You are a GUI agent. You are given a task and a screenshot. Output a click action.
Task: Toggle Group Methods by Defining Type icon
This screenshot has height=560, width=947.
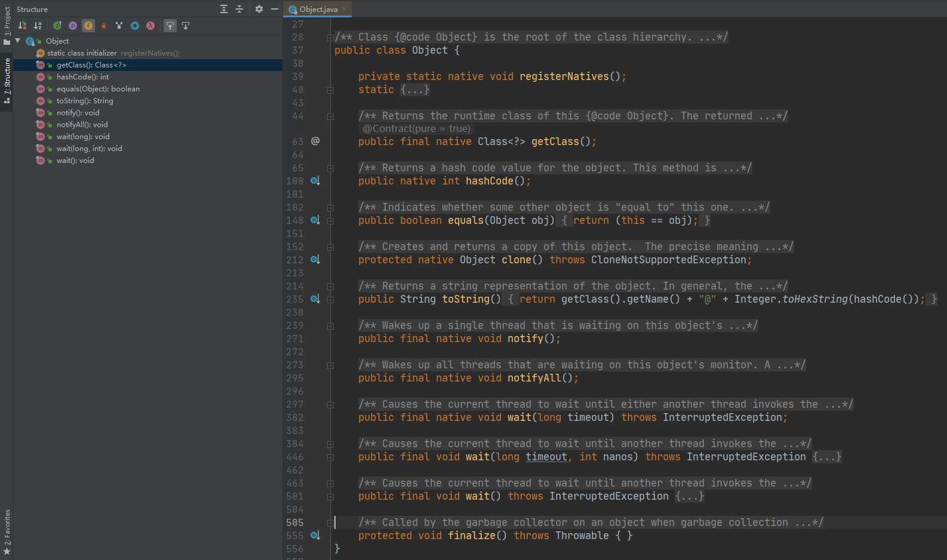pos(119,26)
